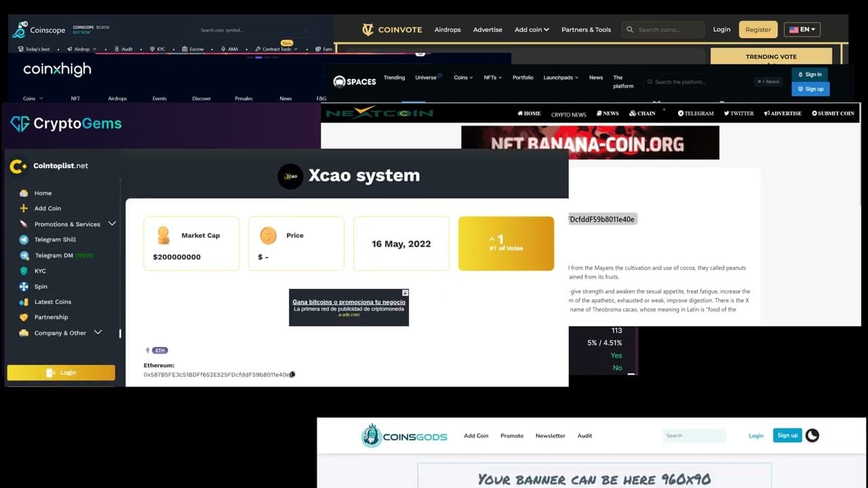Click Sign in button on Spaces
The width and height of the screenshot is (868, 488).
pos(810,75)
